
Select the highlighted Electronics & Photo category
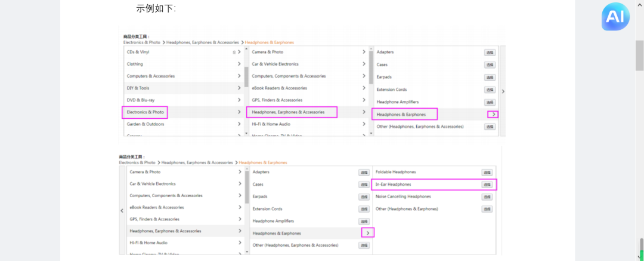pyautogui.click(x=145, y=112)
